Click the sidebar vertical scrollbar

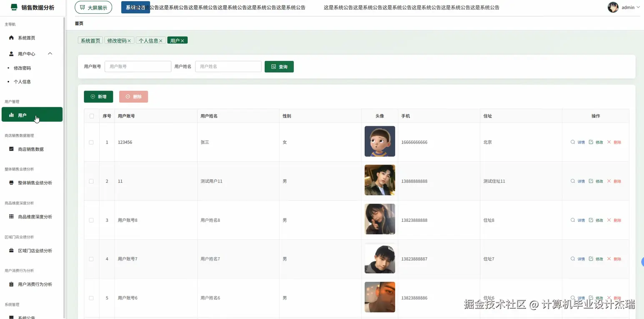[x=64, y=167]
